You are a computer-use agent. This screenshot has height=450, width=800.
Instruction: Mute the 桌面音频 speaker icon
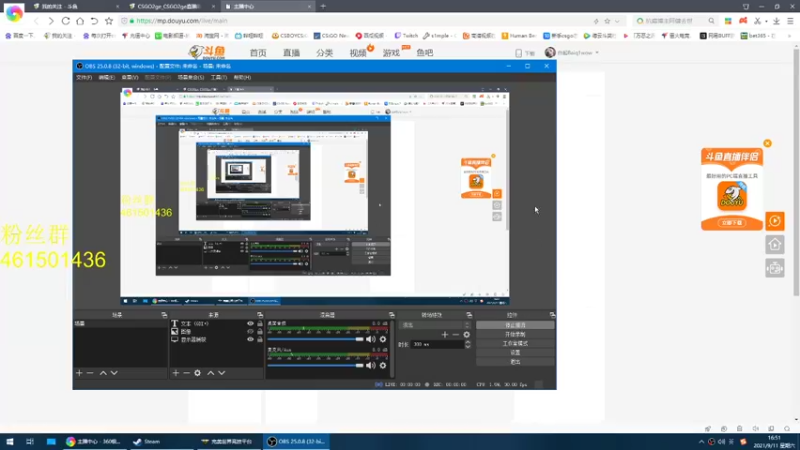click(371, 339)
